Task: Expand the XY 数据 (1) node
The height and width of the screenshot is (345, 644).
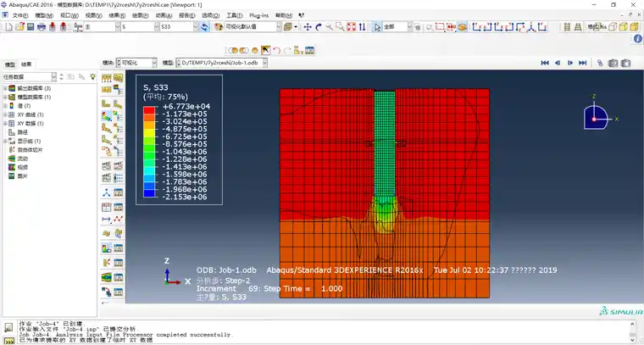Action: tap(5, 124)
